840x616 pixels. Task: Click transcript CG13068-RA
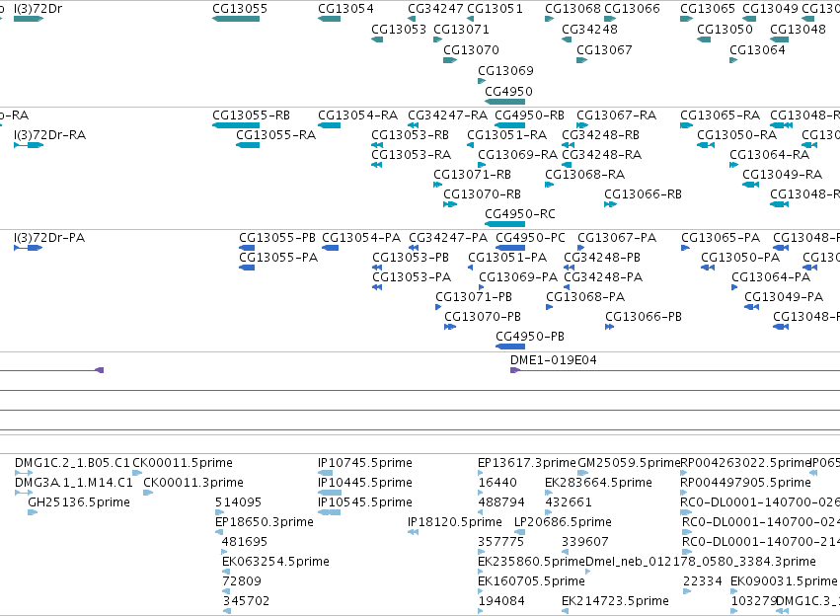click(x=585, y=175)
